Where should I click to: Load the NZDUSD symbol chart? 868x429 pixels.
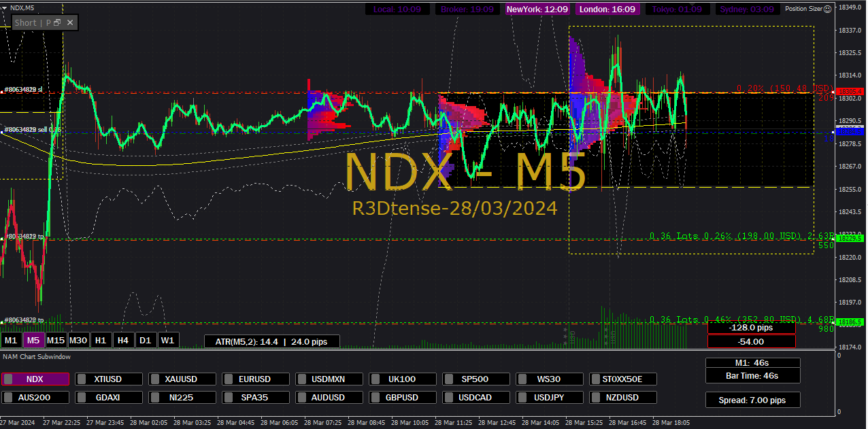[x=623, y=397]
